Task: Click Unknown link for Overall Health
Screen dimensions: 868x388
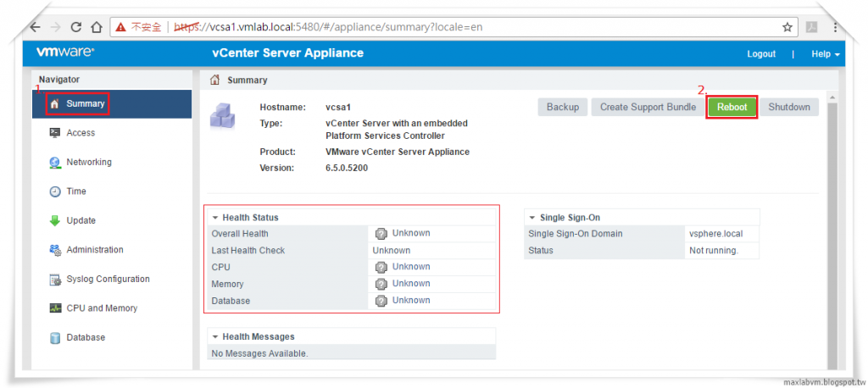Action: point(411,233)
